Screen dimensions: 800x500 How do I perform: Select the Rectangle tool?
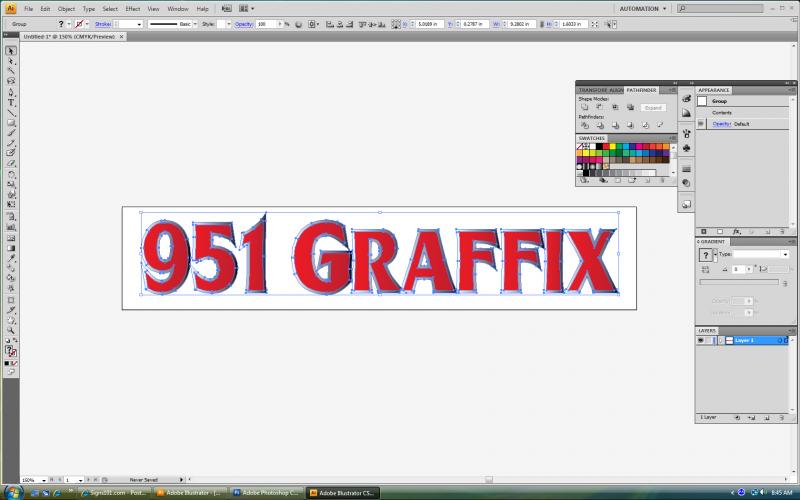click(x=11, y=123)
